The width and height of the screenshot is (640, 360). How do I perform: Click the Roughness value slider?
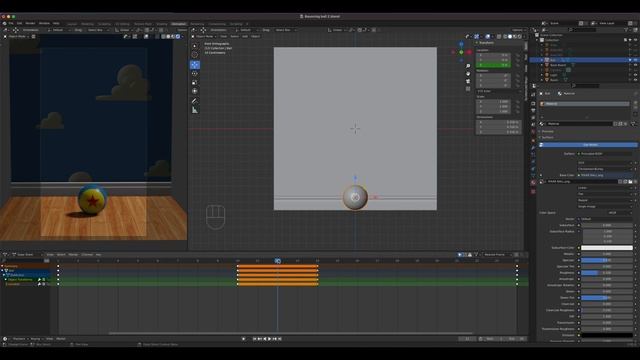coord(607,273)
